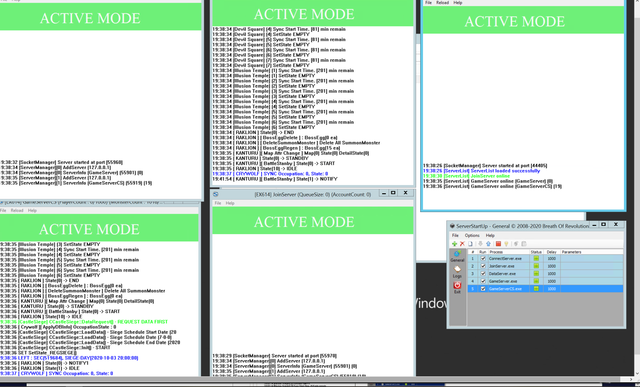The image size is (640, 387).
Task: Click the green status indicator for DataServer.exe
Action: (536, 274)
